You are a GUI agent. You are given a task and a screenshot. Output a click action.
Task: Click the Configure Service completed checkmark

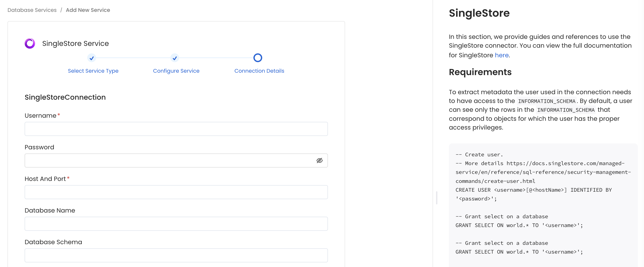[175, 58]
